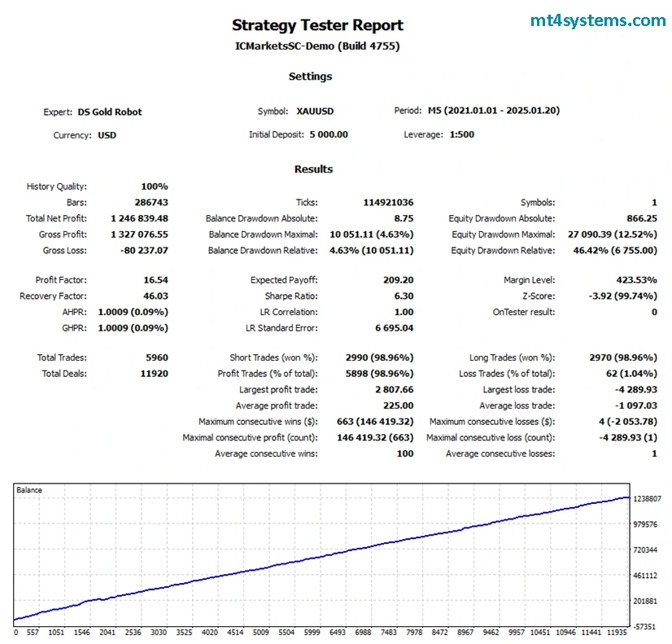Click the Total Net Profit value
Image resolution: width=672 pixels, height=644 pixels.
coord(139,218)
